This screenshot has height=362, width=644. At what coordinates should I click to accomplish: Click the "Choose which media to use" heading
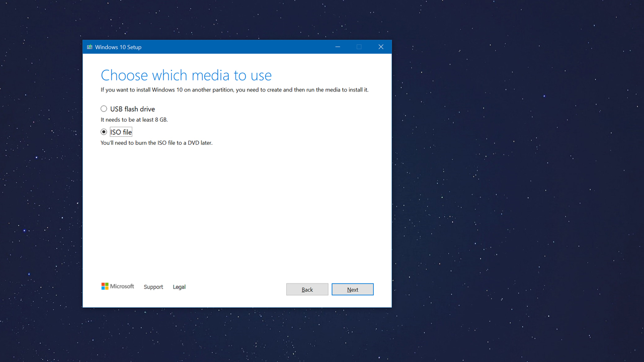pyautogui.click(x=186, y=75)
